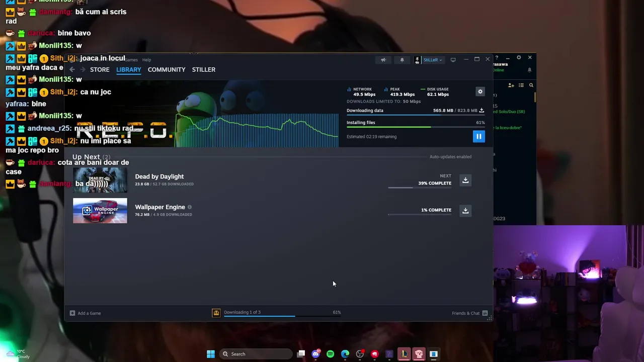Click the Estimated 02:19 remaining text
The image size is (644, 362).
click(371, 137)
